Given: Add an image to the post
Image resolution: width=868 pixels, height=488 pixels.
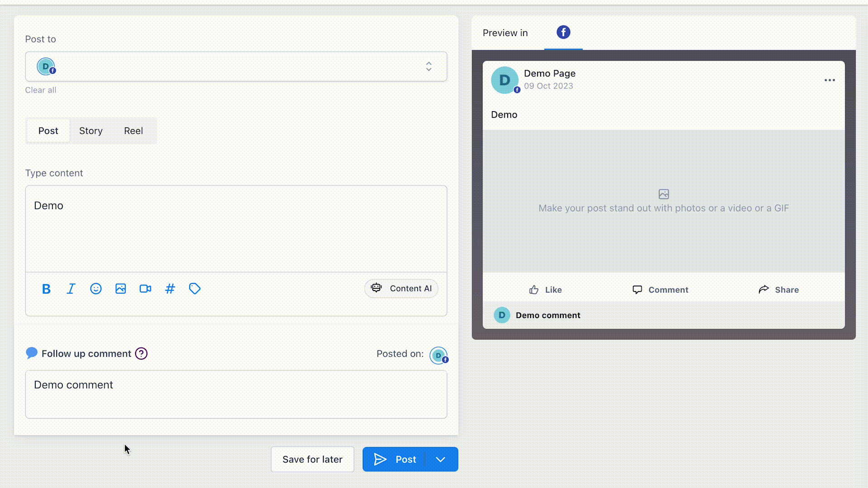Looking at the screenshot, I should point(121,289).
